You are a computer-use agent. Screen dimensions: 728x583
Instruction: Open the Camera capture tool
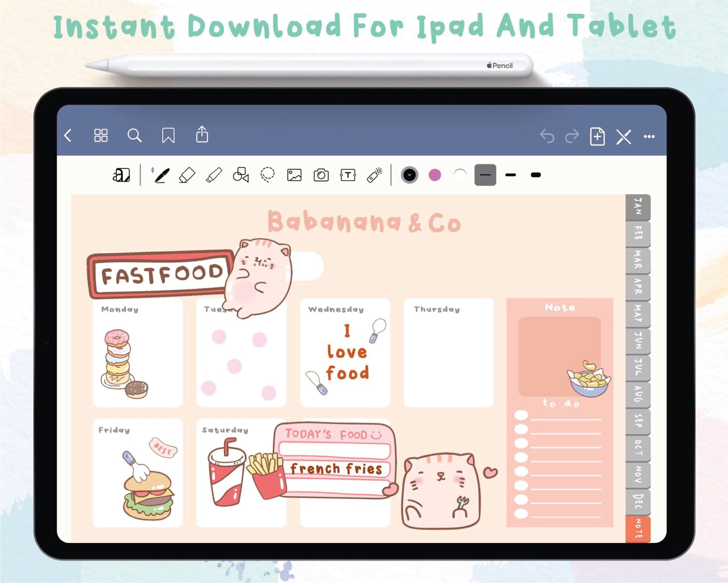click(321, 175)
